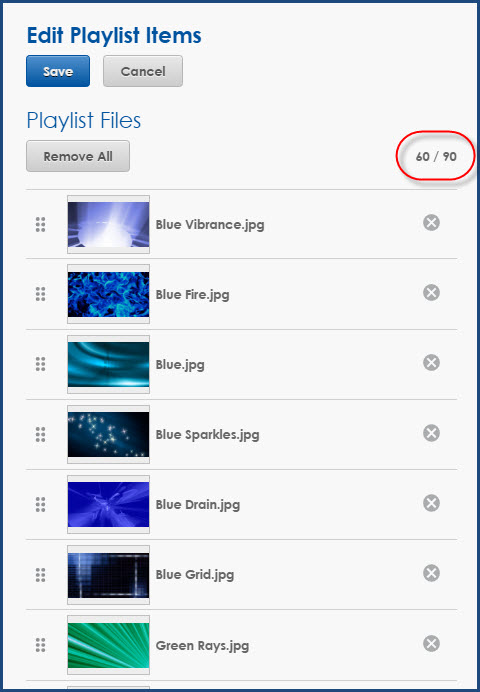
Task: Remove Blue Drain.jpg from the list
Action: [x=431, y=503]
